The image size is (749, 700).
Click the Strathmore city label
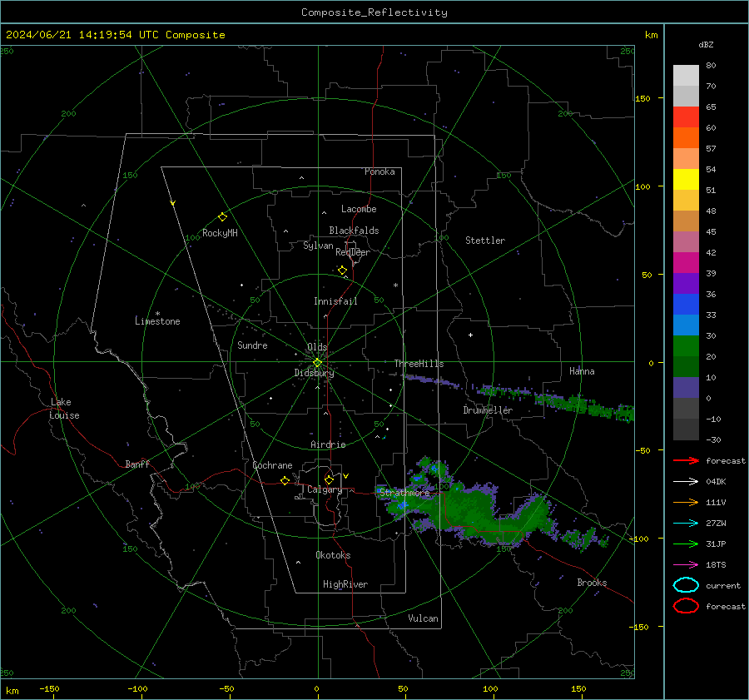pyautogui.click(x=404, y=492)
